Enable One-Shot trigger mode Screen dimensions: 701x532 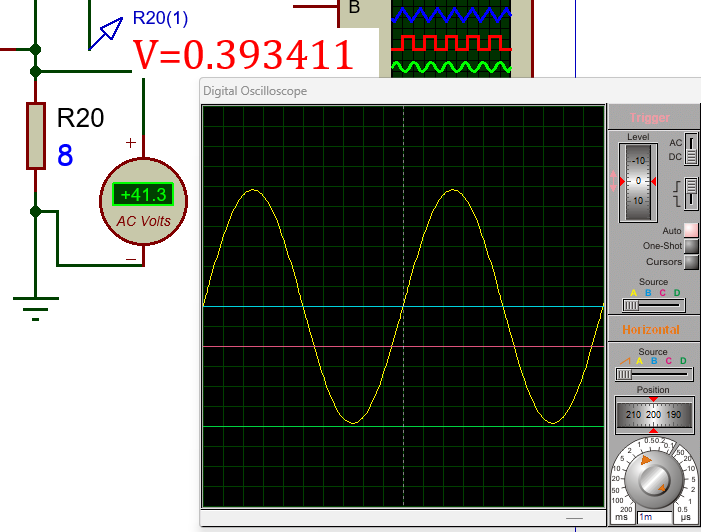pos(691,246)
